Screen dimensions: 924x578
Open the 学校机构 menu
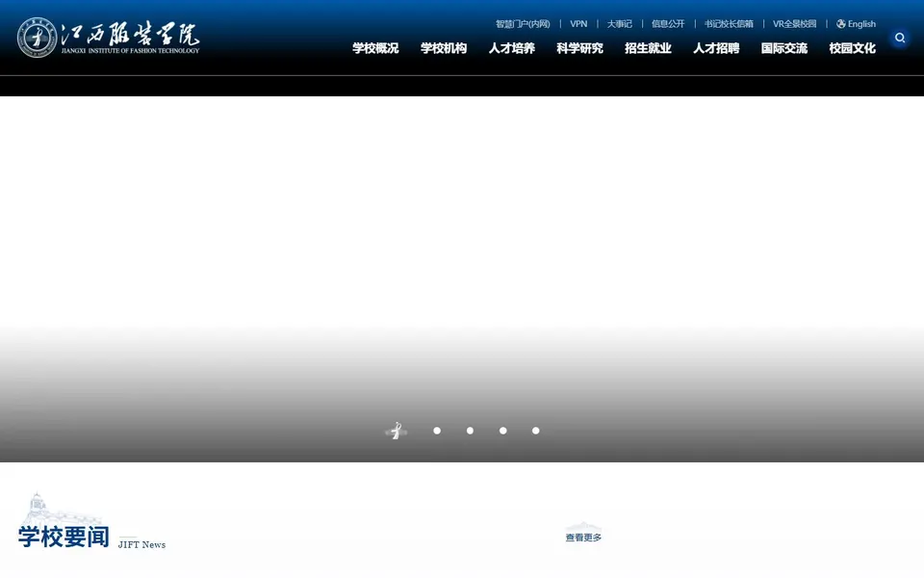[x=444, y=48]
